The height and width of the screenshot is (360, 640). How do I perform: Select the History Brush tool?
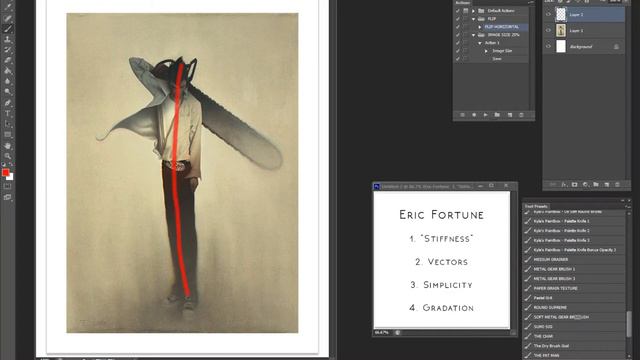(8, 50)
